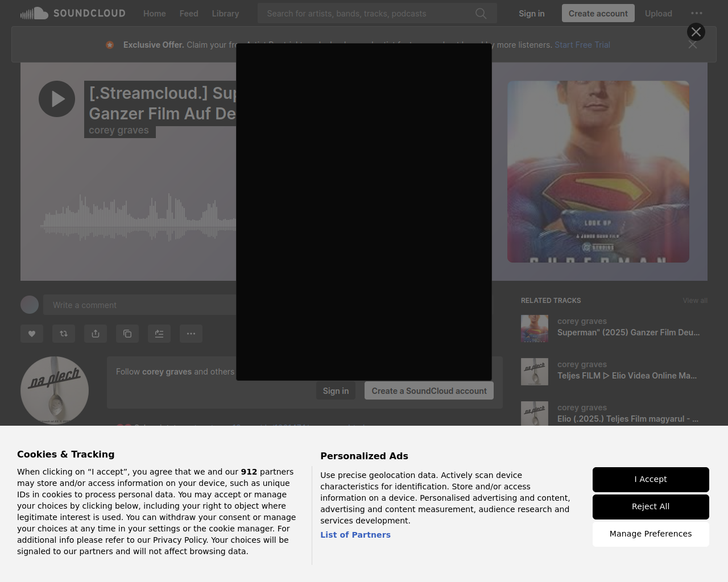Dismiss the Exclusive Offer banner
728x582 pixels.
(693, 45)
